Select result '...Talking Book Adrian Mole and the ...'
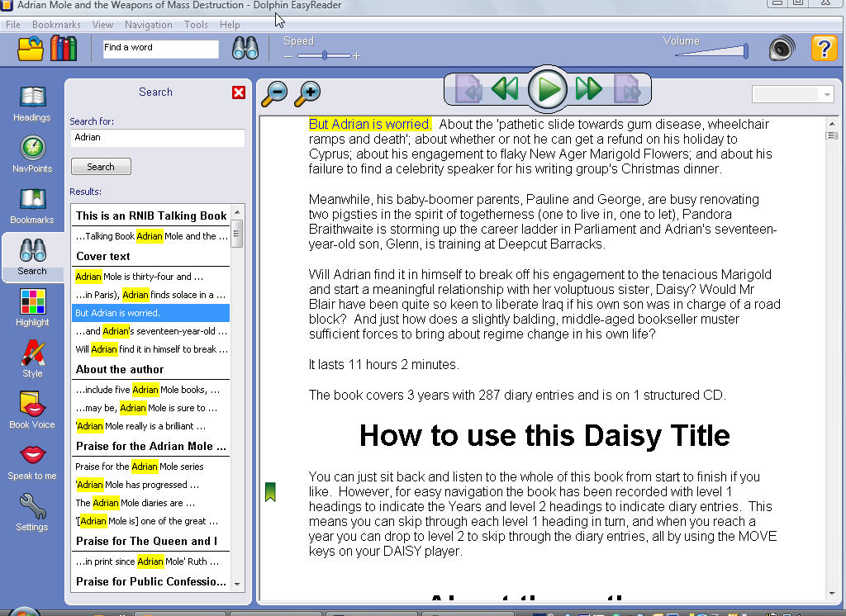Screen dimensions: 846x616 [x=151, y=236]
